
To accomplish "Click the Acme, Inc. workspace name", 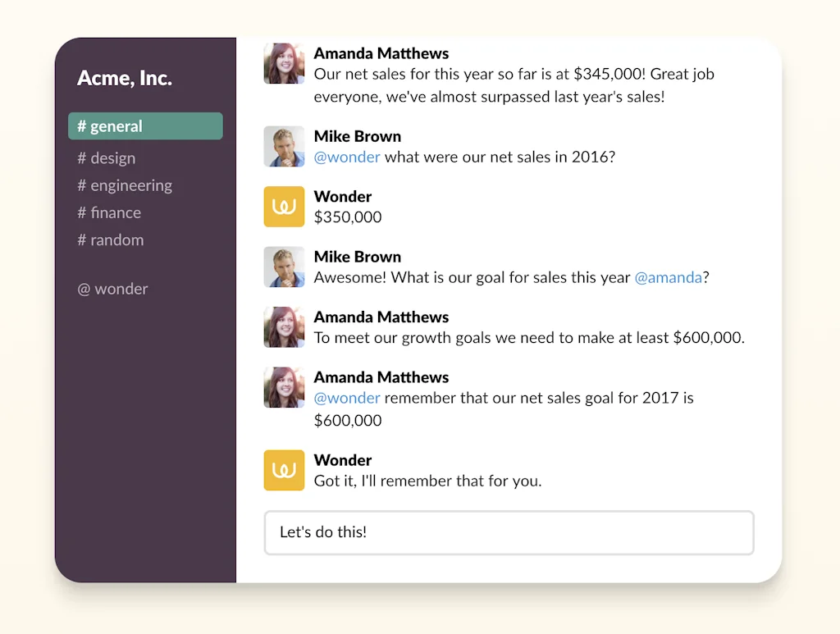I will point(124,78).
